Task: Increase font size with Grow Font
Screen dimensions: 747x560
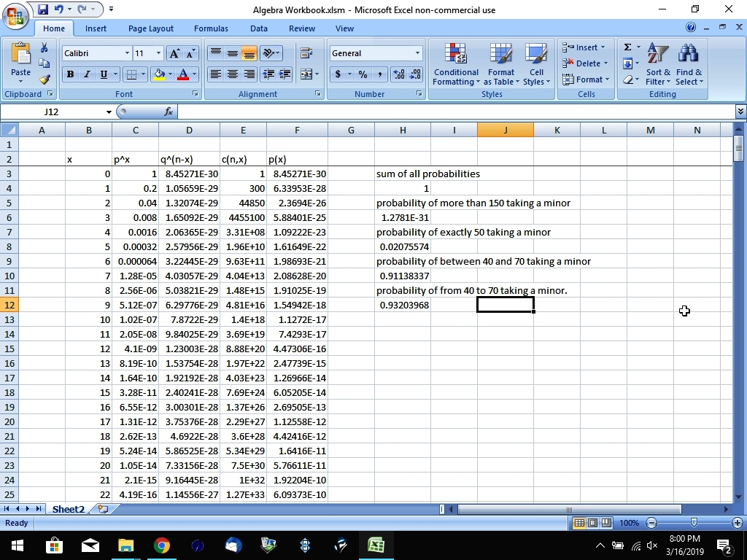Action: pyautogui.click(x=174, y=53)
